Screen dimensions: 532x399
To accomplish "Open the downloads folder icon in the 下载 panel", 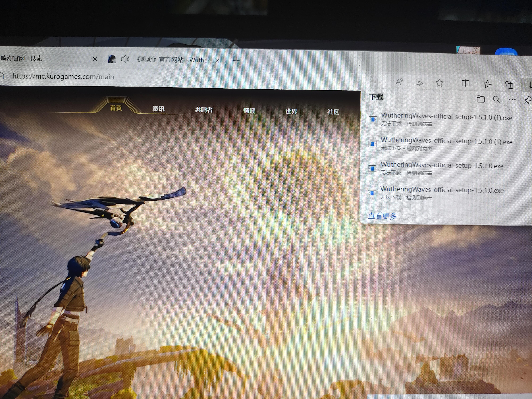I will pos(481,99).
